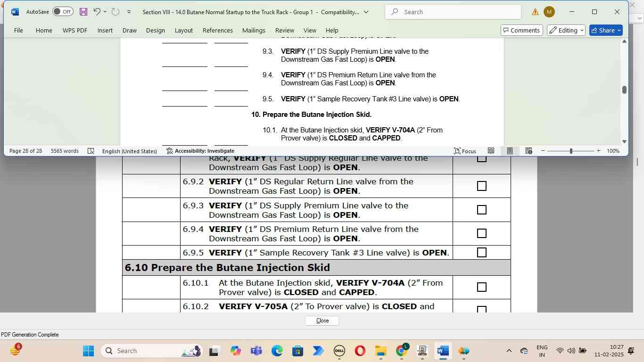Screen dimensions: 644x362
Task: Click Accessibility: Investigate in status bar
Action: [x=200, y=151]
